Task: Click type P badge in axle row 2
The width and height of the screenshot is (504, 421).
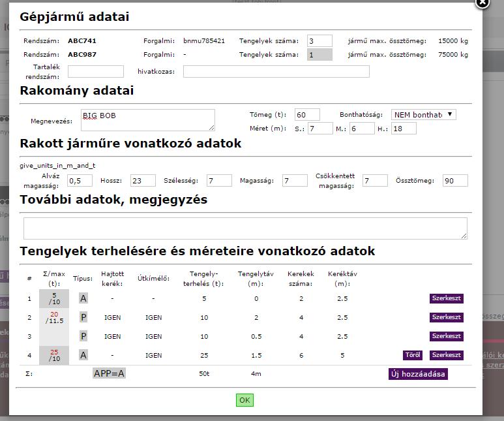Action: click(83, 317)
